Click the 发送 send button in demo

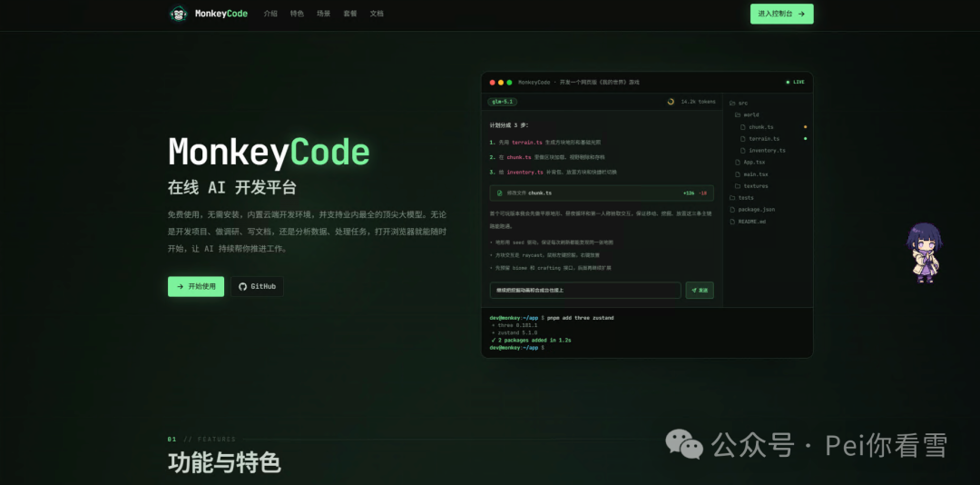pyautogui.click(x=700, y=291)
